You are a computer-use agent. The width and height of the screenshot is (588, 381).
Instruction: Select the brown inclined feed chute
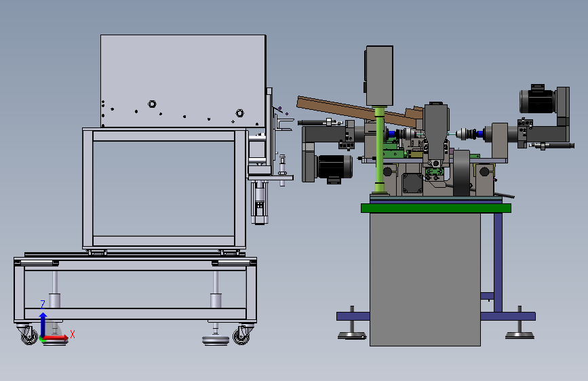356,111
